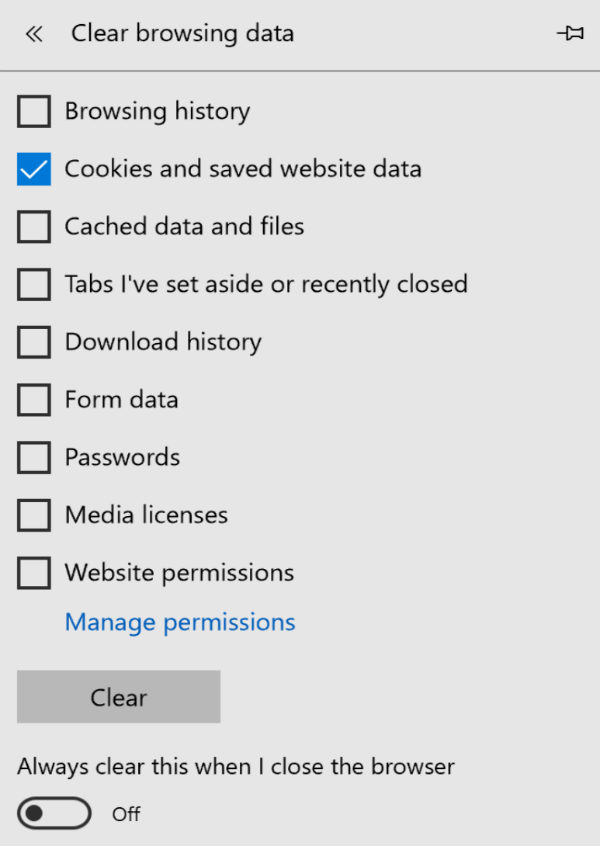Enable the Cached data and files checkbox
Viewport: 600px width, 846px height.
(x=34, y=227)
